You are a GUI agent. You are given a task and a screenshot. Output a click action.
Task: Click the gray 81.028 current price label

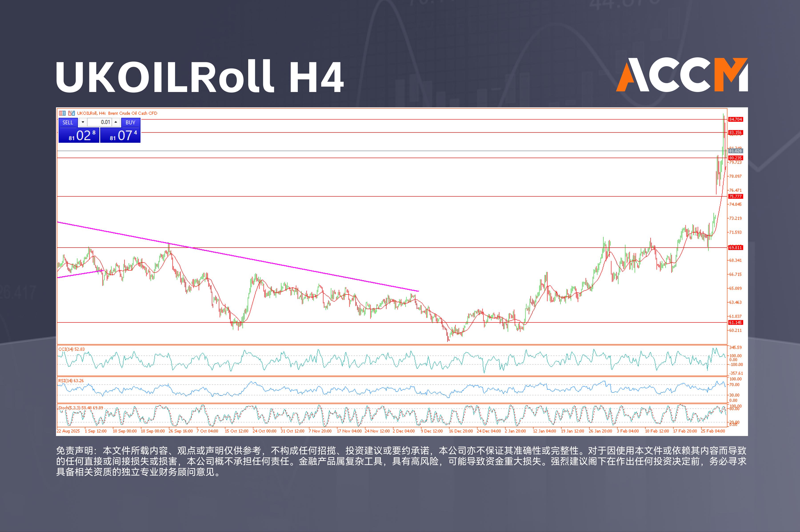(x=735, y=151)
